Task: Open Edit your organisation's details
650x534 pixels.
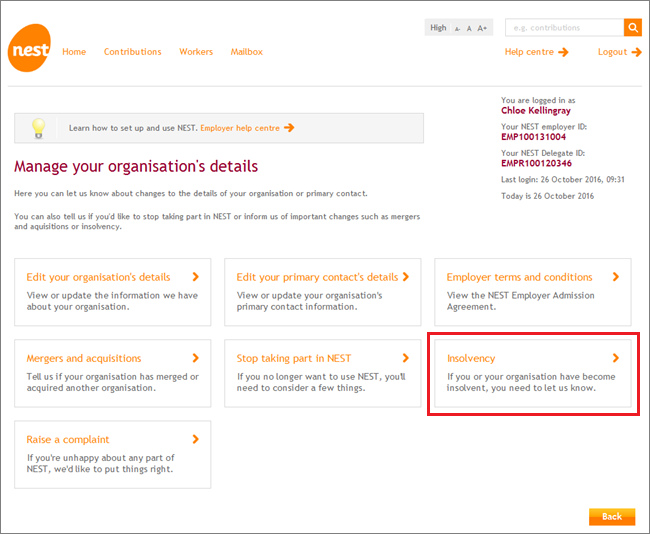Action: [x=98, y=277]
